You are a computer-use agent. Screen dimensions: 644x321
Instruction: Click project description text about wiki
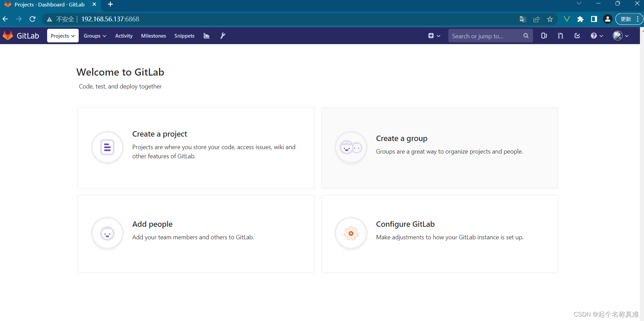click(214, 152)
